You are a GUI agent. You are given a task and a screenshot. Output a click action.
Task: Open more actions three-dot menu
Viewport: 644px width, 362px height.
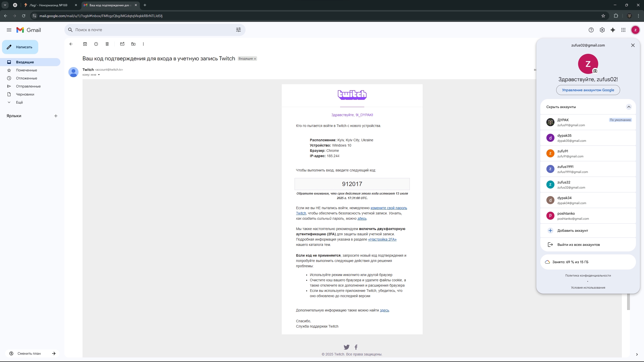tap(143, 44)
